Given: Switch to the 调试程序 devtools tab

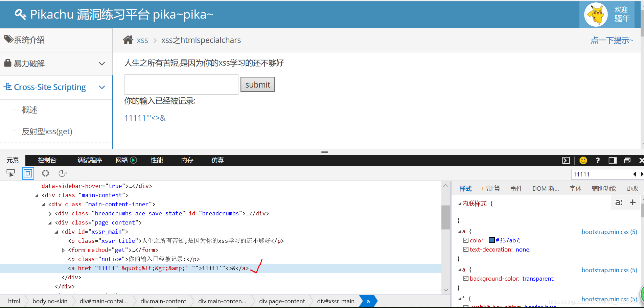Looking at the screenshot, I should [x=90, y=160].
